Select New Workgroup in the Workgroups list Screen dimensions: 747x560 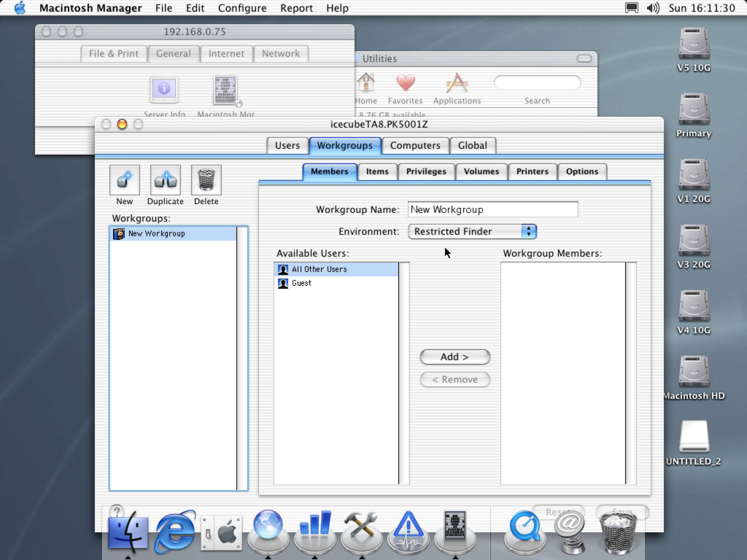173,234
